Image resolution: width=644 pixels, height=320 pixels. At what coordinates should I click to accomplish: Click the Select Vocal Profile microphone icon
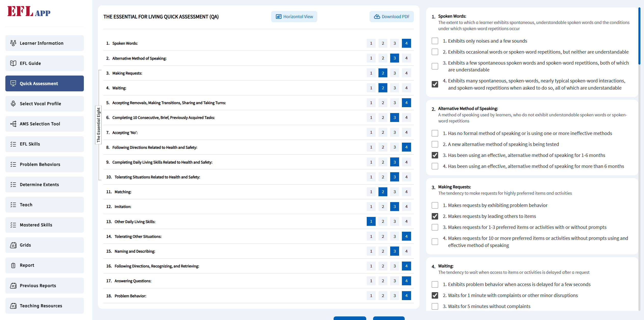pyautogui.click(x=13, y=104)
